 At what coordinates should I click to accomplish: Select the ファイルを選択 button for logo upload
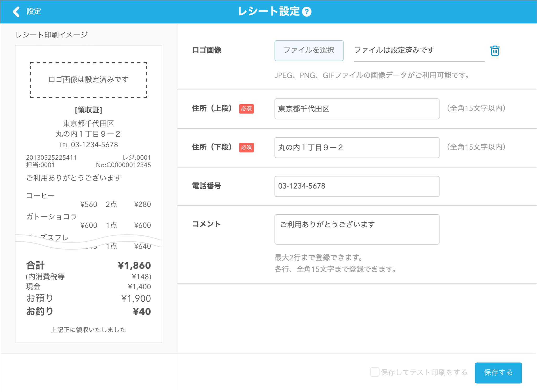click(x=309, y=50)
